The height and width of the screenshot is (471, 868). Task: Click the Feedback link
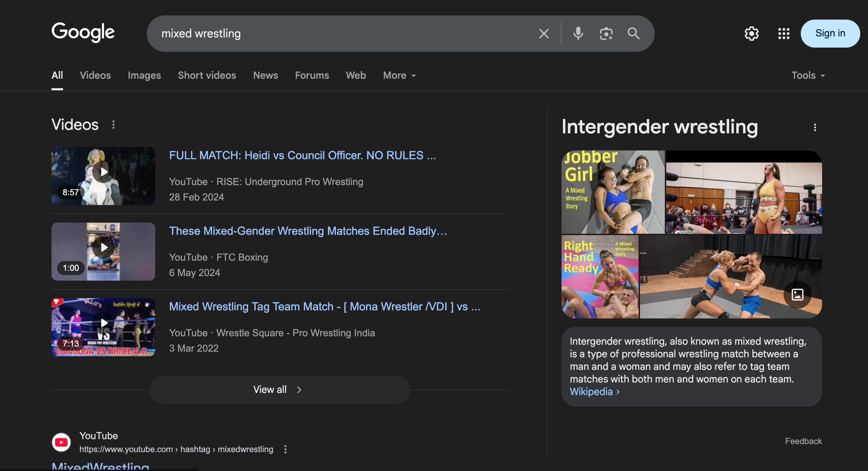click(x=803, y=441)
